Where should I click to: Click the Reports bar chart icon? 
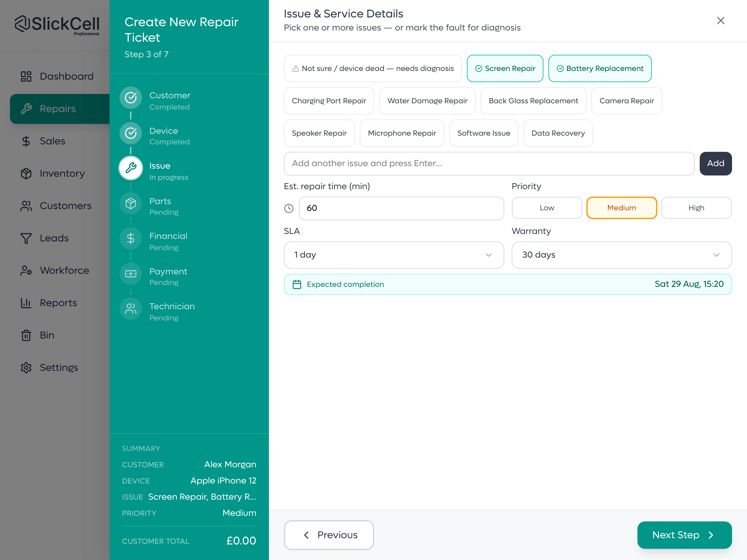[x=26, y=303]
